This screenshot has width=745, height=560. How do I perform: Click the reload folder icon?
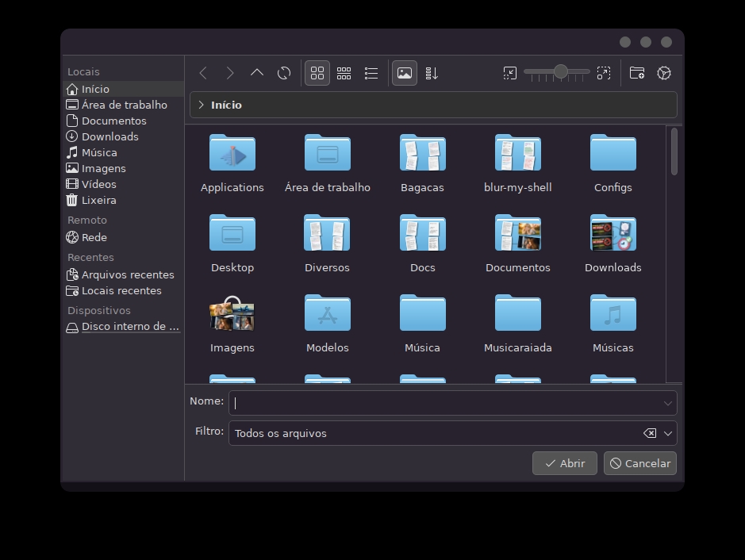[x=284, y=73]
